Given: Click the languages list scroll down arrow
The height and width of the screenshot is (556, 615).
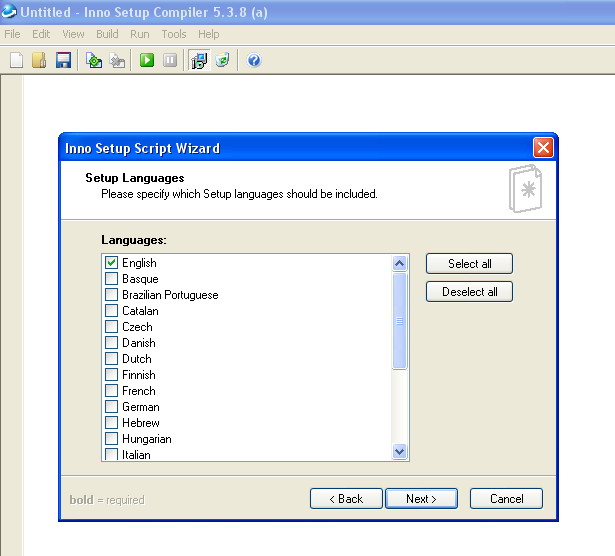Looking at the screenshot, I should (399, 451).
